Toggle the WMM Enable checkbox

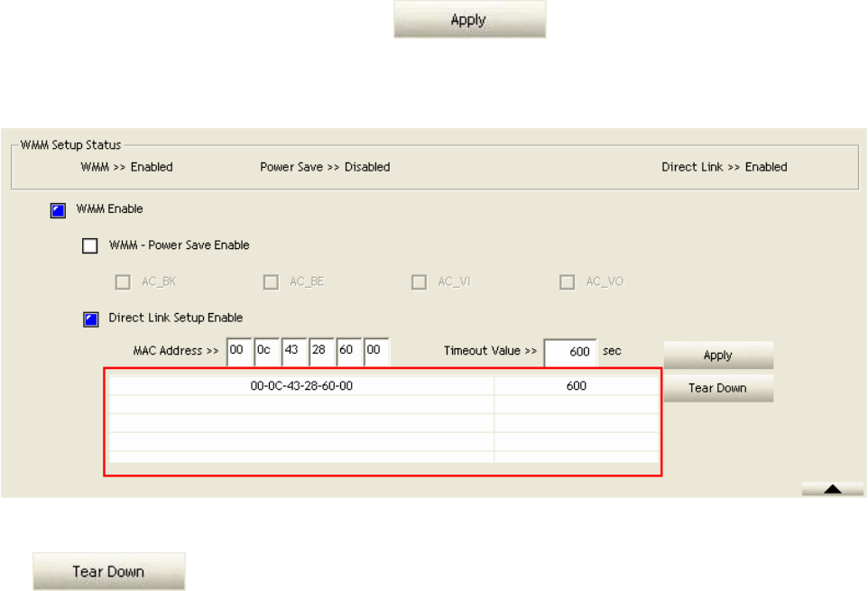[58, 210]
